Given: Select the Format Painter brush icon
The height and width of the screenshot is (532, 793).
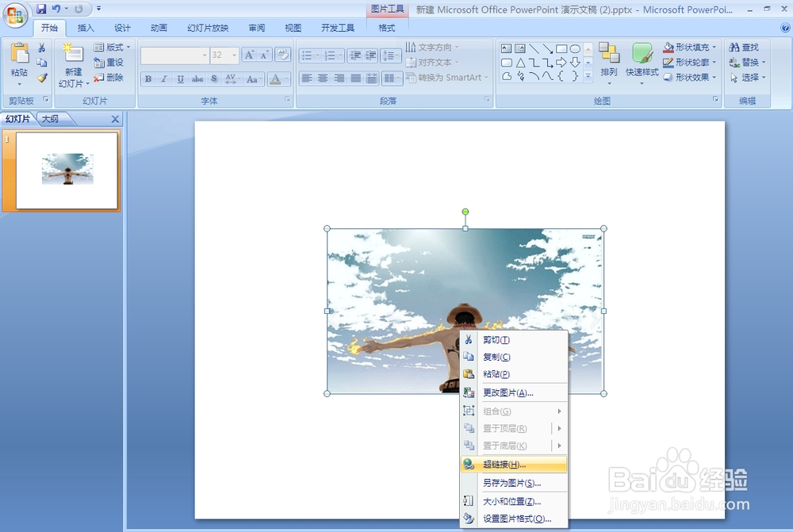Looking at the screenshot, I should coord(42,78).
